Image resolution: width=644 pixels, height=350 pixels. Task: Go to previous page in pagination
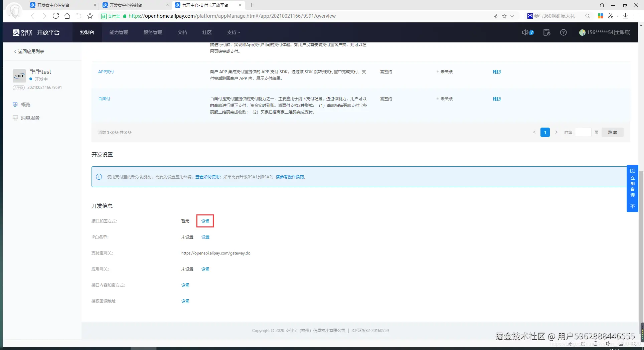pos(534,132)
